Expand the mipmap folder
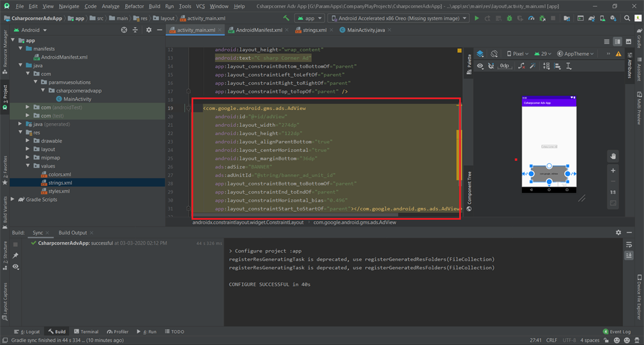 pos(28,158)
